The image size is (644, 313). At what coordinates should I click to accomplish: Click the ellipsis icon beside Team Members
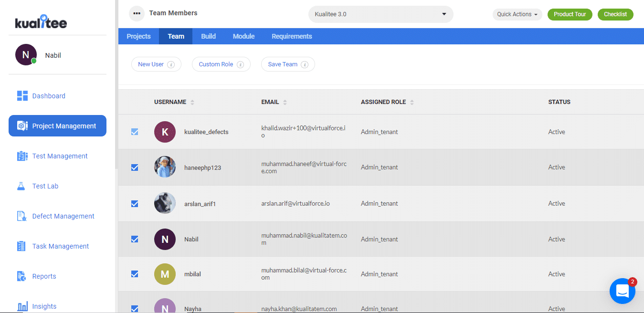[x=137, y=13]
